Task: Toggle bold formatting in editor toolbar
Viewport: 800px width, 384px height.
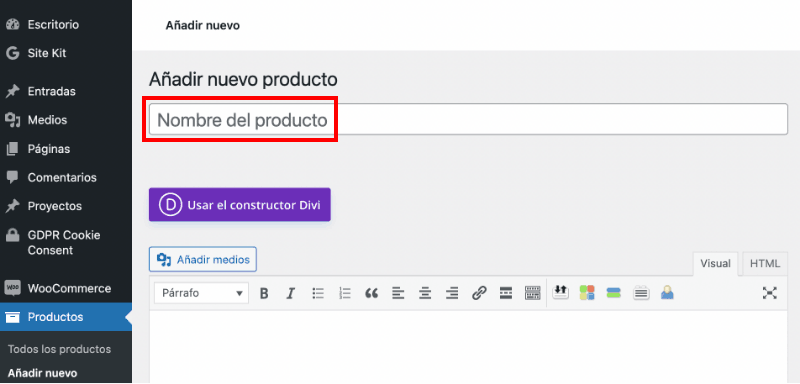Action: (x=264, y=293)
